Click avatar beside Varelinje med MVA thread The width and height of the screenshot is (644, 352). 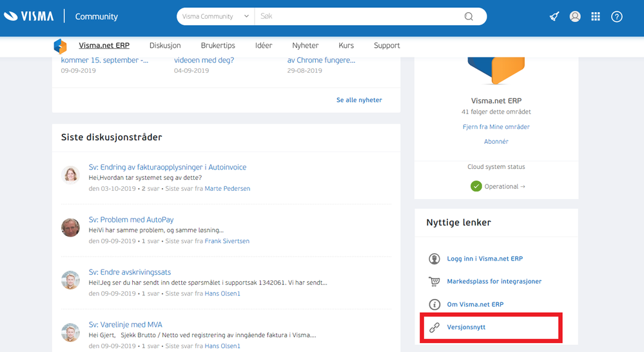pyautogui.click(x=70, y=333)
